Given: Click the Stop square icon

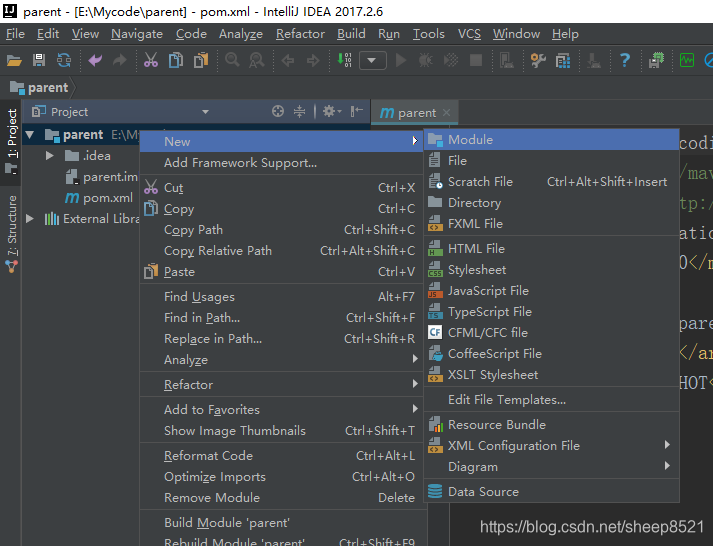Looking at the screenshot, I should pyautogui.click(x=476, y=60).
